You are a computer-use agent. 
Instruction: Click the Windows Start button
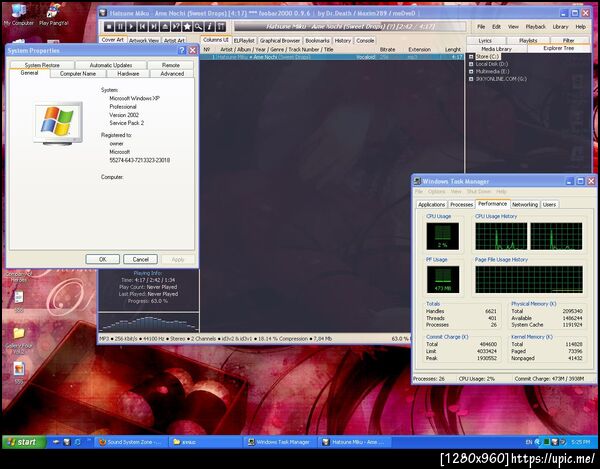24,442
